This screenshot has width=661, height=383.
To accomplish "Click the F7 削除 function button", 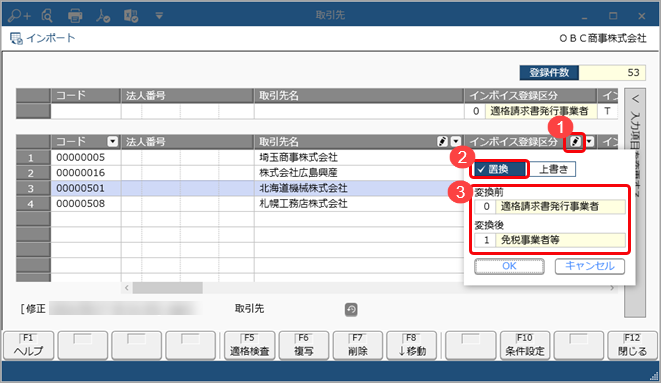I will click(357, 346).
